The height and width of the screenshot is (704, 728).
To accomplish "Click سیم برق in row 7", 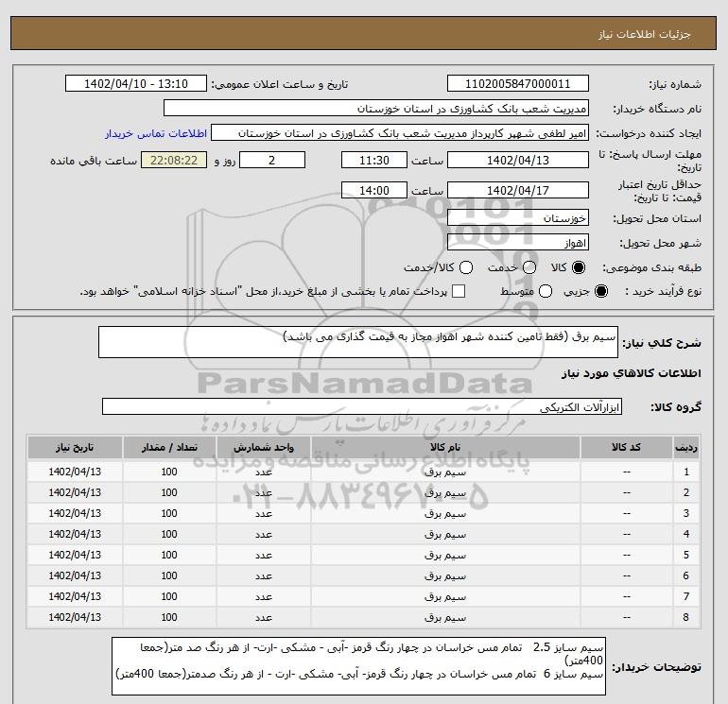I will pyautogui.click(x=444, y=597).
